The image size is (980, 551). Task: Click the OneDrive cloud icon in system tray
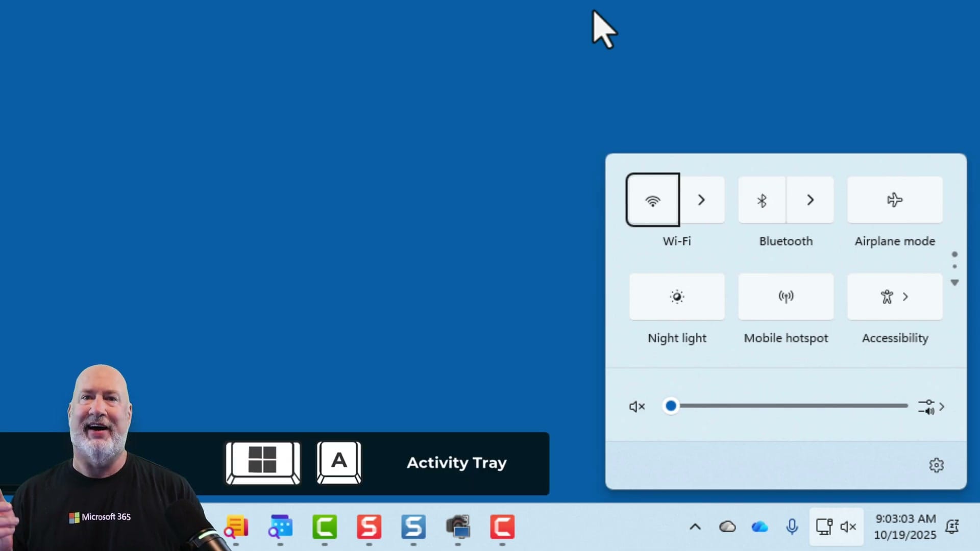point(759,527)
